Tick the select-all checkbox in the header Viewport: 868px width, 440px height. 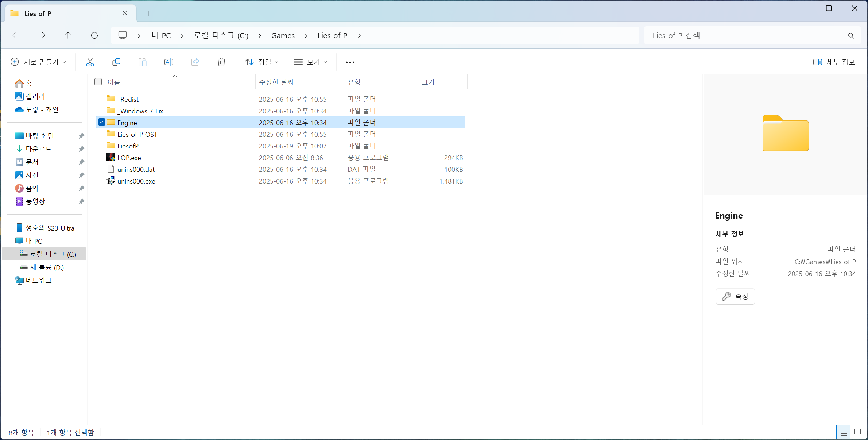(x=98, y=82)
